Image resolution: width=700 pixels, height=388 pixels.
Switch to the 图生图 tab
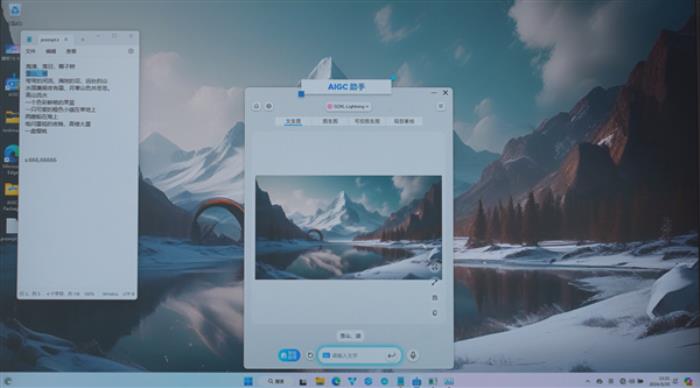click(330, 121)
